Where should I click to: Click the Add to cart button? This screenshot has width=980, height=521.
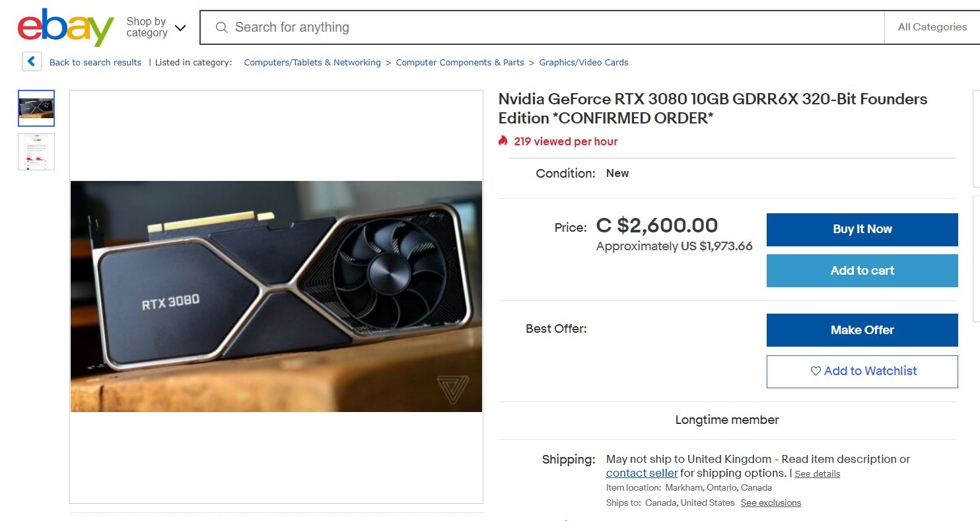coord(862,271)
